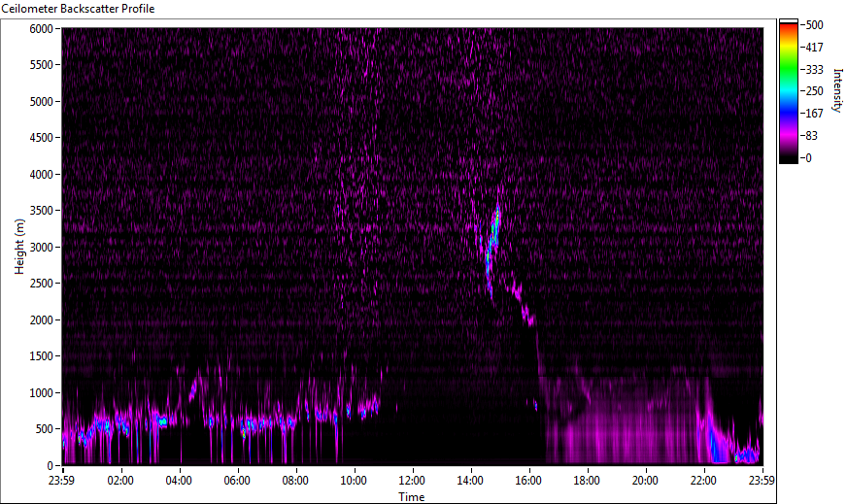
Task: Click the 6000 height axis label
Action: click(41, 28)
